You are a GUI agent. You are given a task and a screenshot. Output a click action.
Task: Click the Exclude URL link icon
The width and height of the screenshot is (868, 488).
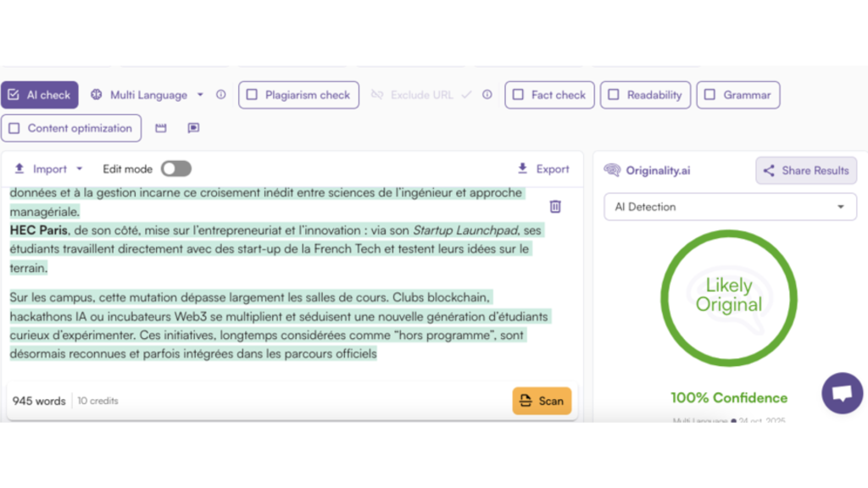point(377,95)
